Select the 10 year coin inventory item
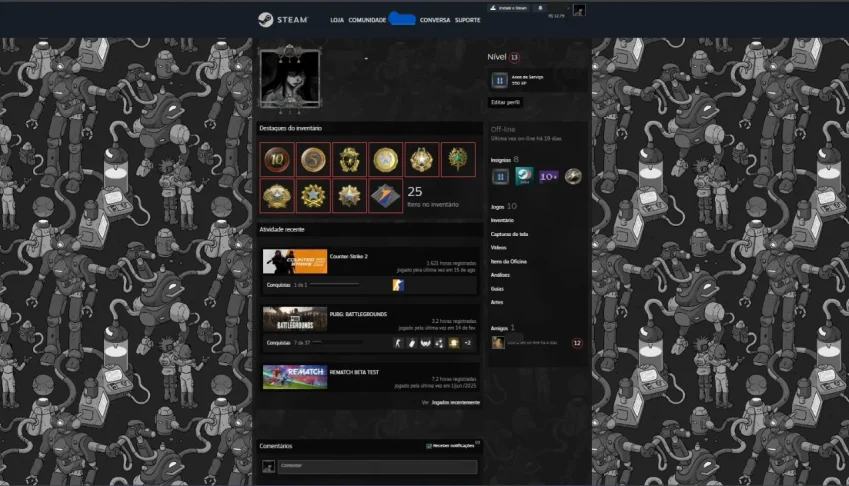The image size is (849, 486). (277, 159)
